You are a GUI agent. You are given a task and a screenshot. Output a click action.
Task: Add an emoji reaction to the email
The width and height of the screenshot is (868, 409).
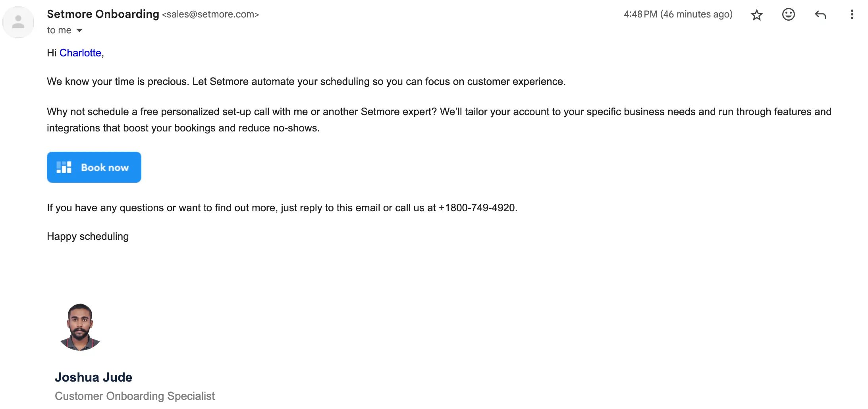pyautogui.click(x=788, y=15)
